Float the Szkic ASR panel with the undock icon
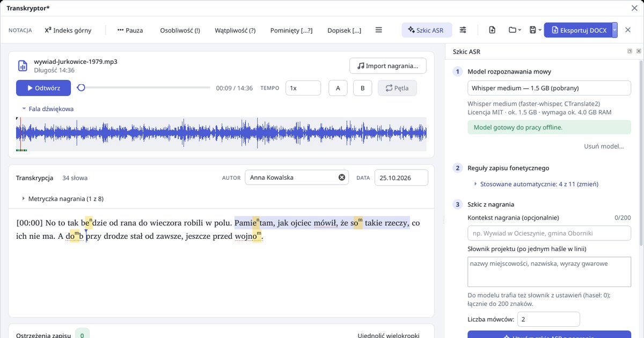Screen dimensions: 644x338 630,51
